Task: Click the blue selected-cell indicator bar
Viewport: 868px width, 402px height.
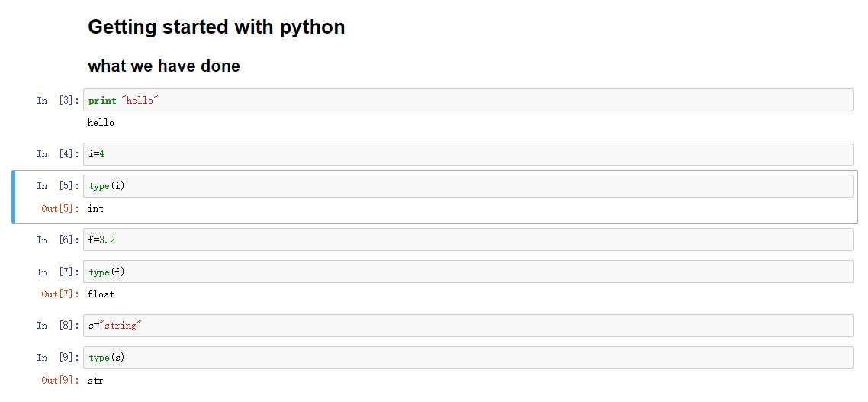Action: 13,197
